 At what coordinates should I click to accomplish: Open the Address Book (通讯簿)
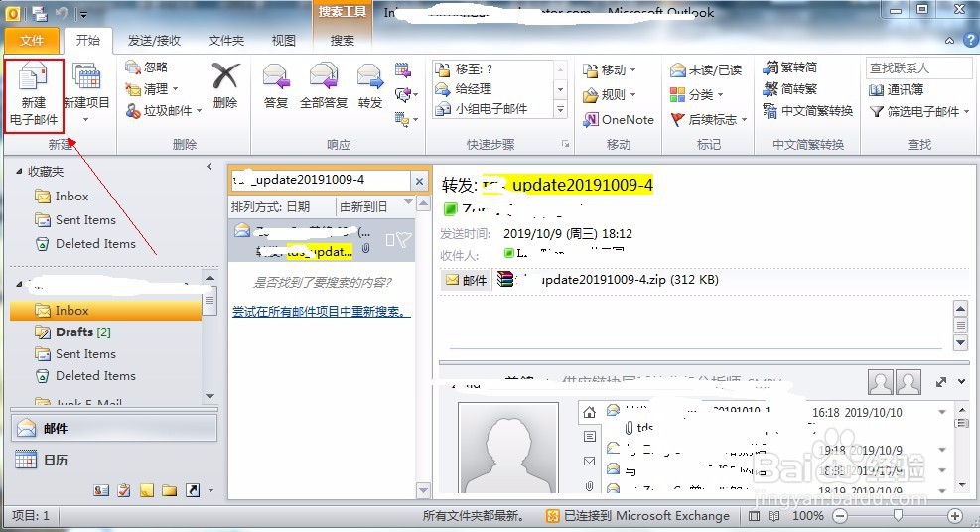897,90
